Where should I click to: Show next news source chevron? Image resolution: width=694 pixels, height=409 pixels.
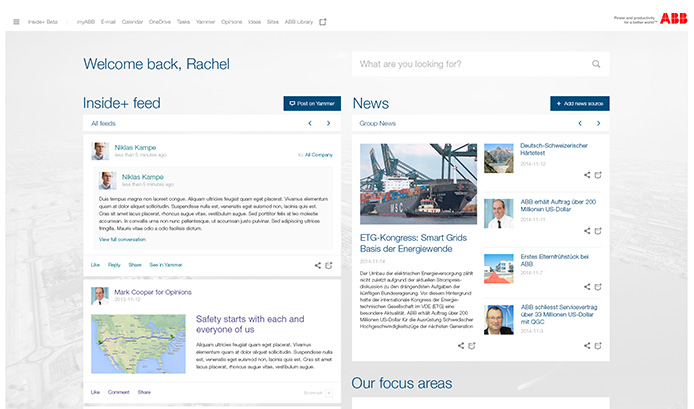tap(598, 123)
